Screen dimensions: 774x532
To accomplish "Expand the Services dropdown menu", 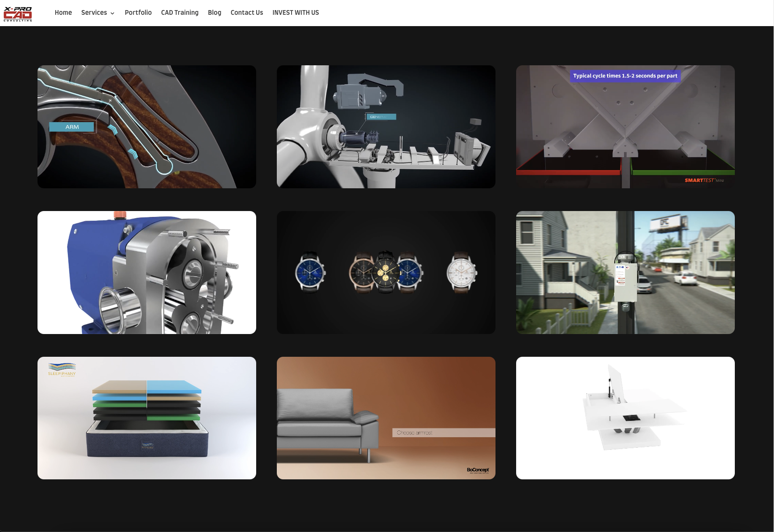I will coord(94,13).
